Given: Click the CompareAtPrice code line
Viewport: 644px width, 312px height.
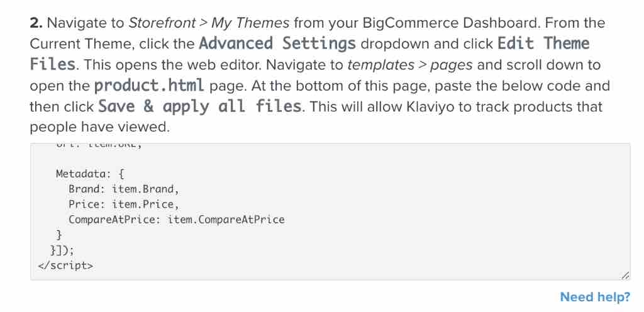Looking at the screenshot, I should [x=176, y=220].
